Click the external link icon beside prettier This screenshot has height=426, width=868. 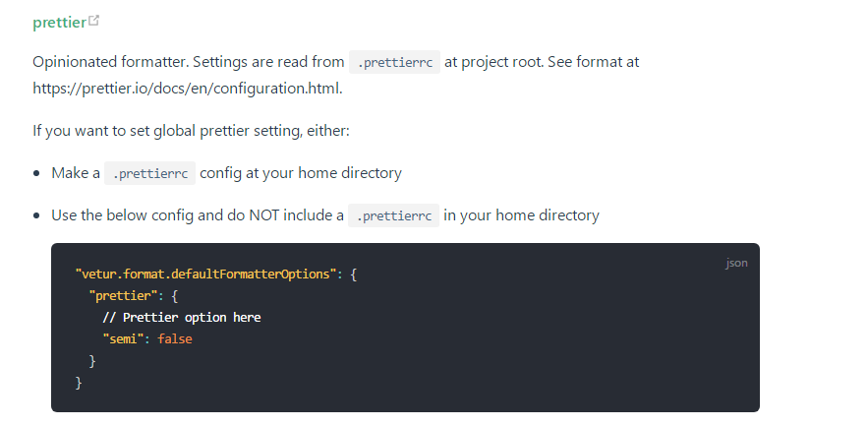click(x=94, y=21)
